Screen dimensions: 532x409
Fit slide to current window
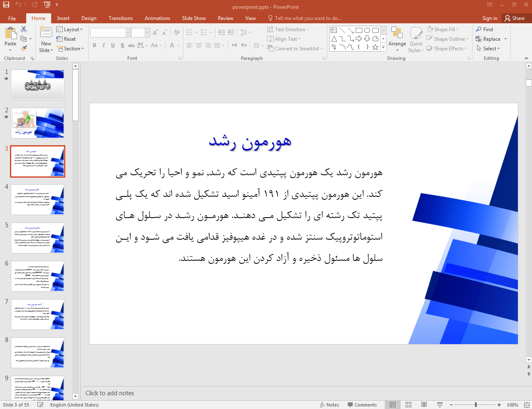[526, 405]
